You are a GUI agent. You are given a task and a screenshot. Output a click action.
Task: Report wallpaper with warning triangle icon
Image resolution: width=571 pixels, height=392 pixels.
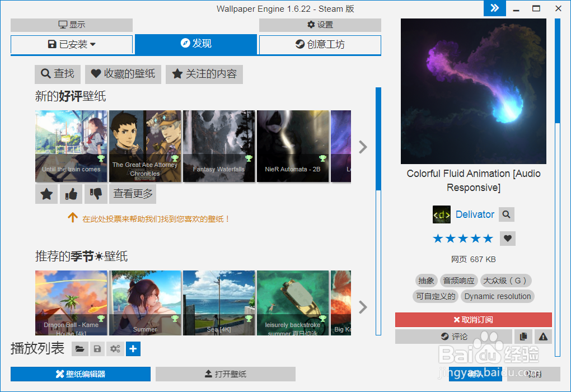click(543, 337)
